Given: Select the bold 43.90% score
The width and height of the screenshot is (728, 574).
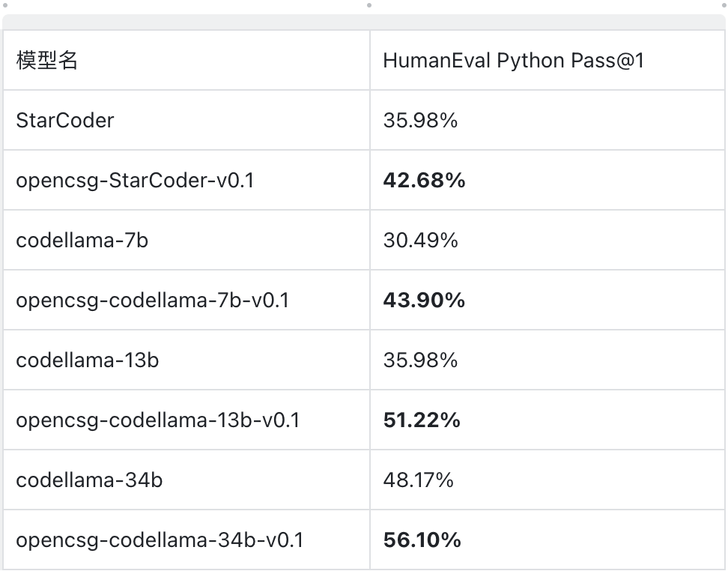Looking at the screenshot, I should pyautogui.click(x=424, y=300).
